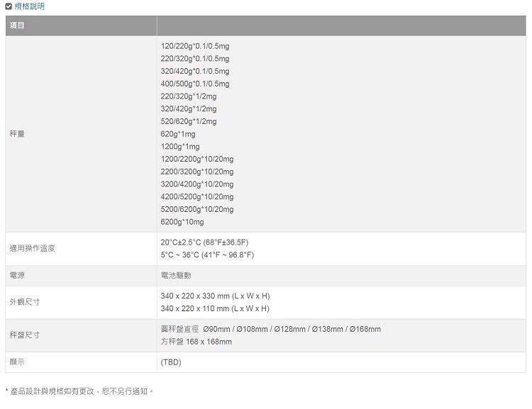This screenshot has height=409, width=532.
Task: Click the 產品設計與規格 disclaimer note
Action: 79,391
